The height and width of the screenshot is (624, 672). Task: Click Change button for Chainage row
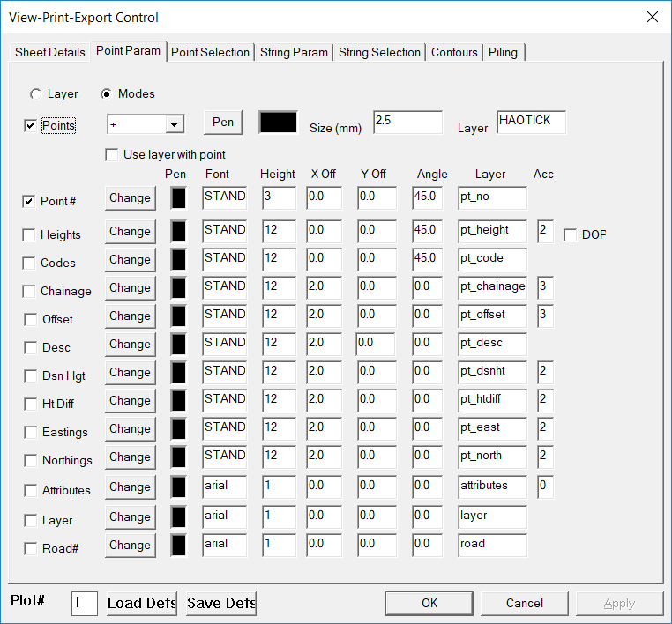coord(130,287)
